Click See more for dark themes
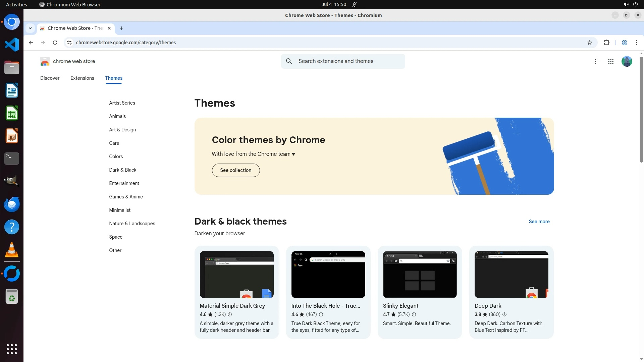Image resolution: width=644 pixels, height=362 pixels. point(539,222)
